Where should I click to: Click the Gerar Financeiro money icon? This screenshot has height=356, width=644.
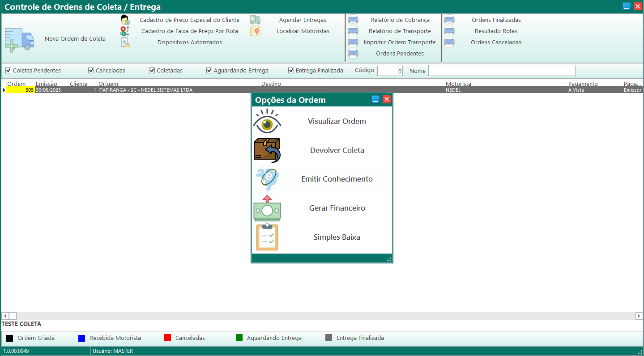point(267,208)
